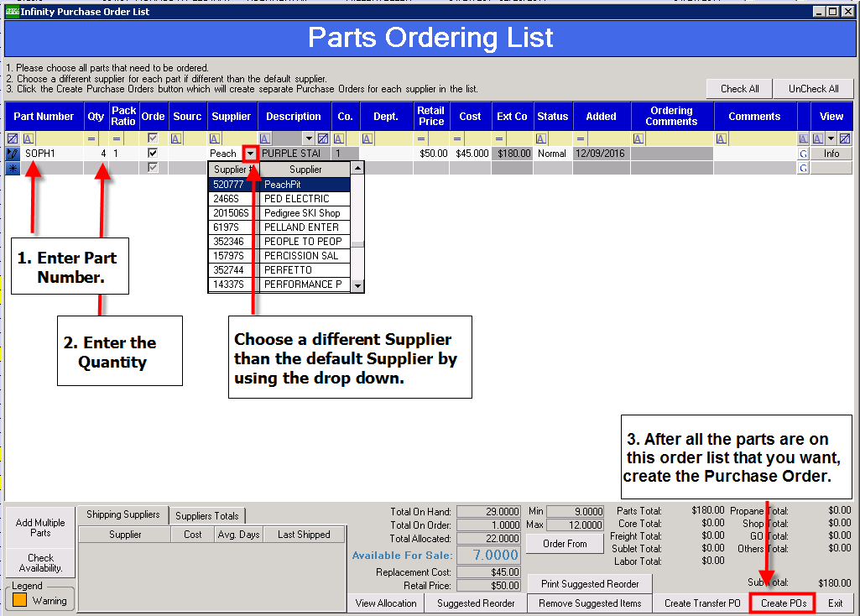The image size is (860, 616).
Task: Click the View column filter operator icon
Action: (x=818, y=138)
